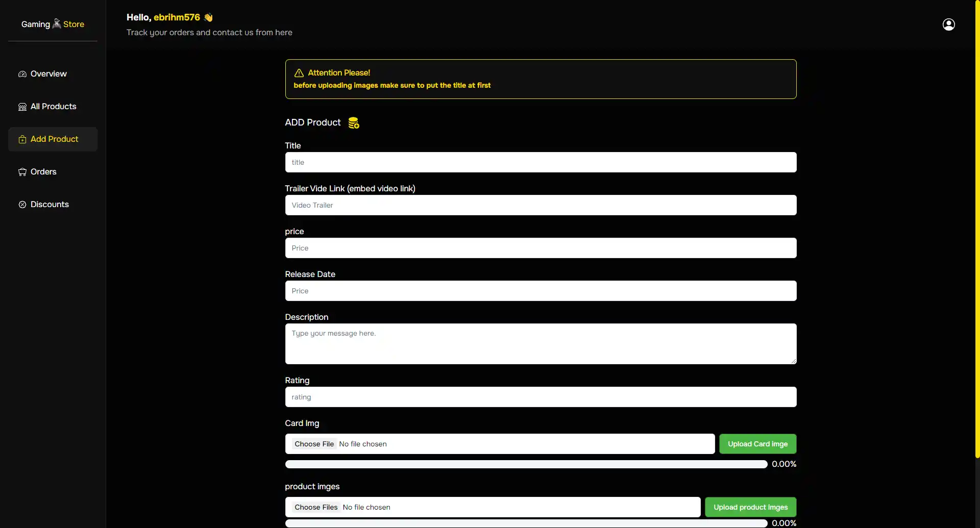Focus the Title input field

541,162
